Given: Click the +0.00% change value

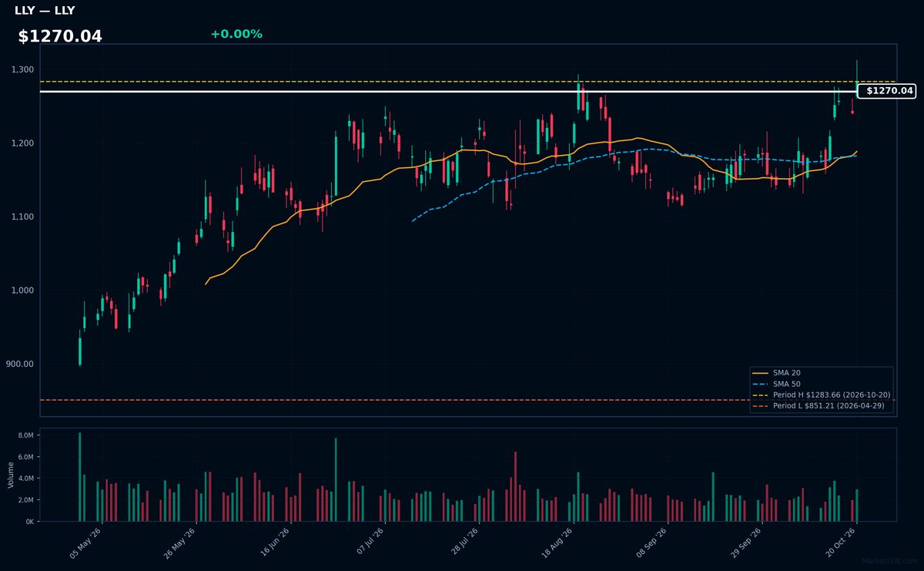Looking at the screenshot, I should 236,34.
